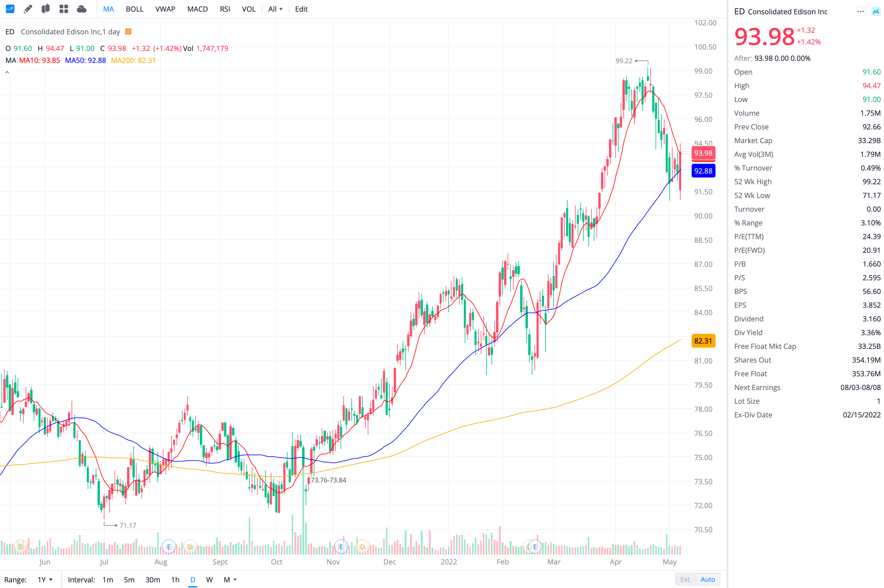884x588 pixels.
Task: Expand the All indicators dropdown
Action: click(275, 9)
